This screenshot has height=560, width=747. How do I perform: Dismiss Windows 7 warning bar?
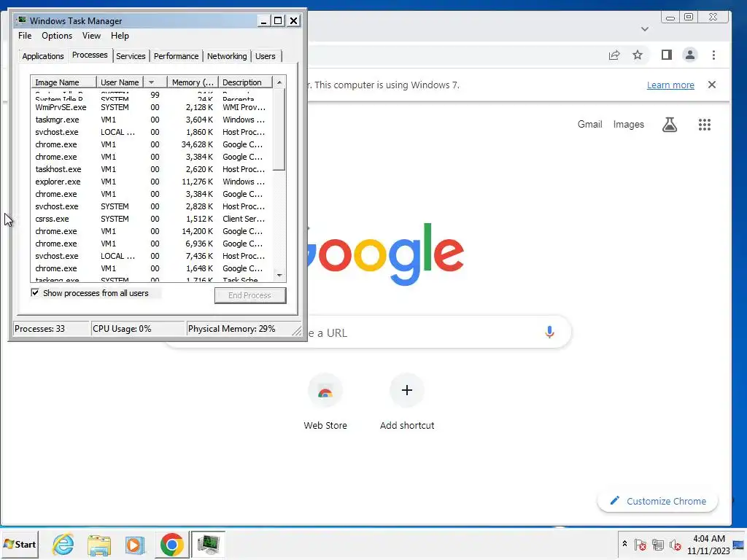(x=712, y=85)
